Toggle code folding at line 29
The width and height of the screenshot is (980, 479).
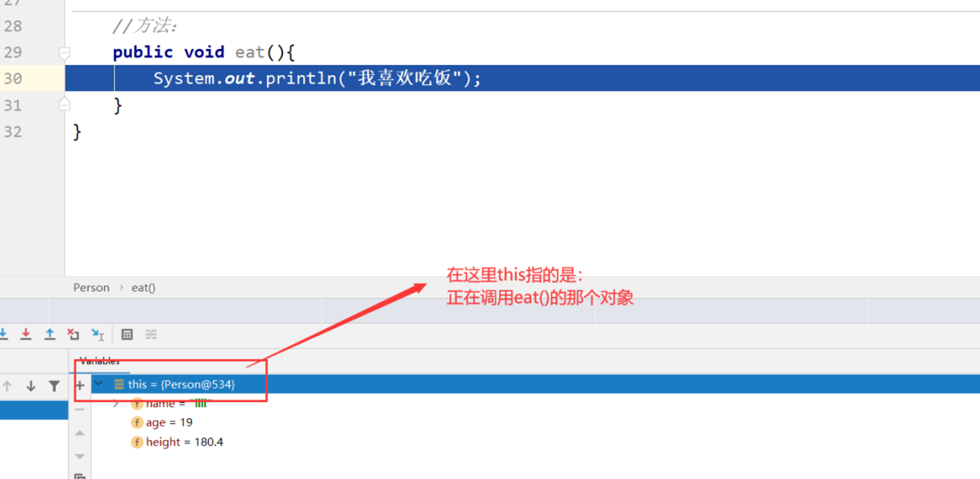coord(64,52)
